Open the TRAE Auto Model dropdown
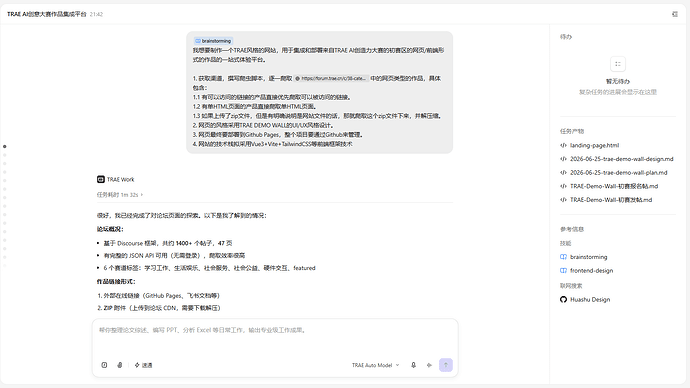The width and height of the screenshot is (690, 388). pyautogui.click(x=375, y=365)
